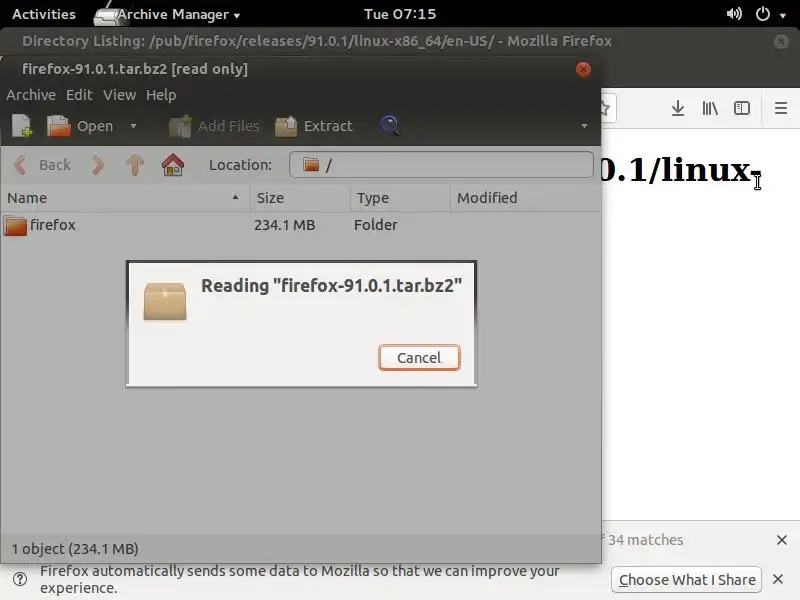
Task: Click the firefox folder icon
Action: [15, 226]
